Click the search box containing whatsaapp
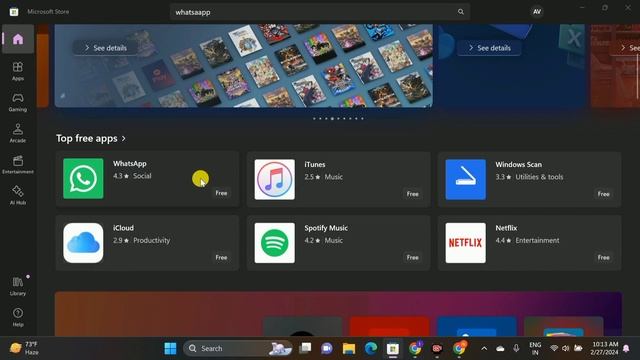 pos(320,12)
